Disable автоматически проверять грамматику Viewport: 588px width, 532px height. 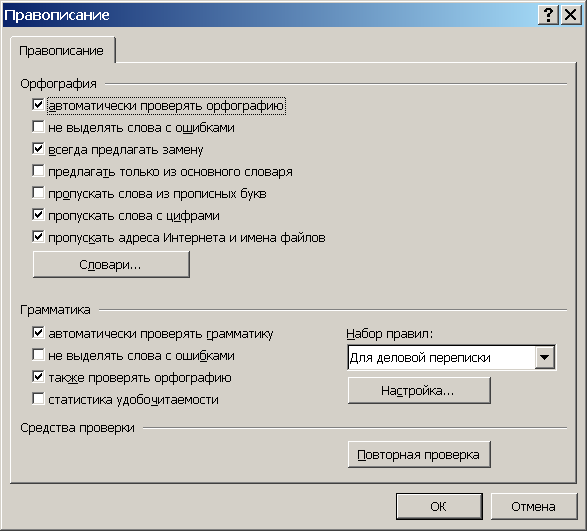(x=38, y=333)
